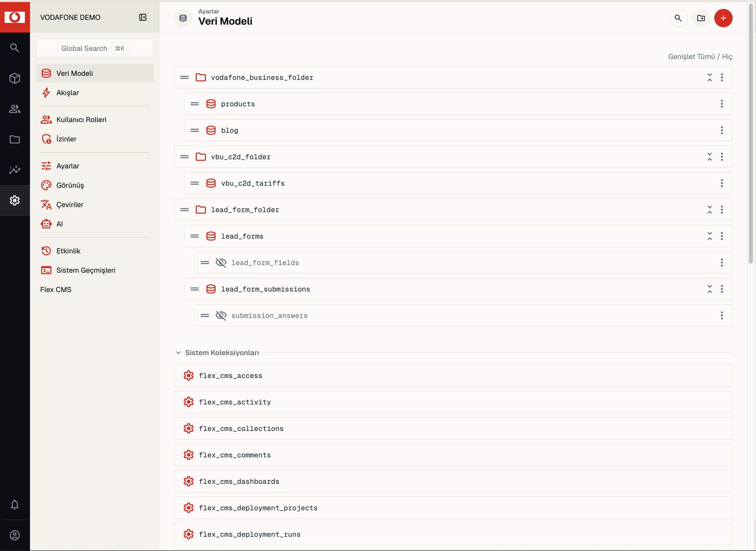Click VODAFONE DEMO project title
This screenshot has width=756, height=551.
[70, 17]
